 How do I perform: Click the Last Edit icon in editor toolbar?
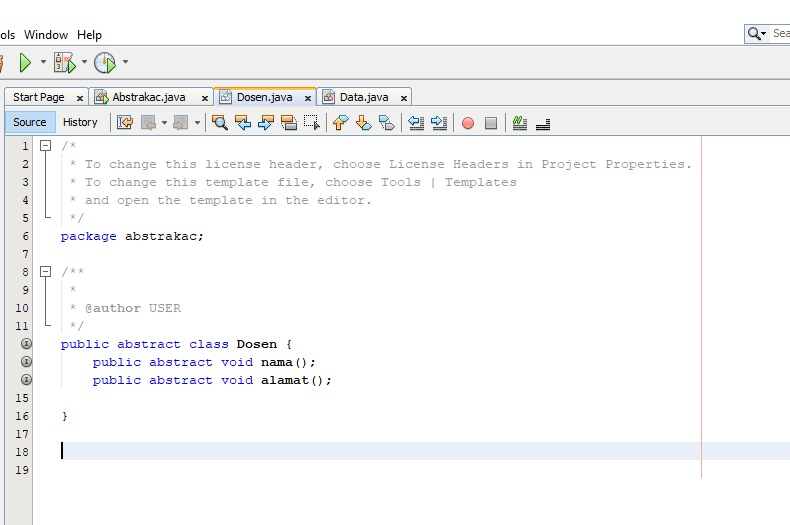pos(125,123)
